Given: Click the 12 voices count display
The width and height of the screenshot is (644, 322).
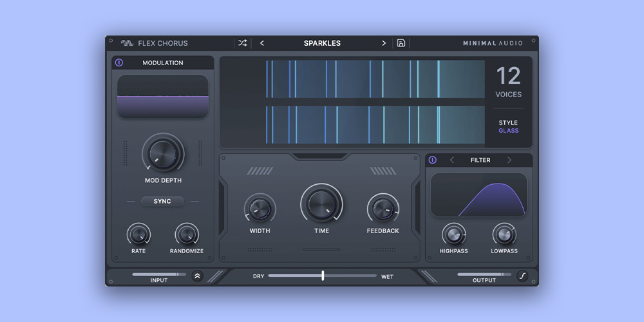Looking at the screenshot, I should click(x=508, y=77).
